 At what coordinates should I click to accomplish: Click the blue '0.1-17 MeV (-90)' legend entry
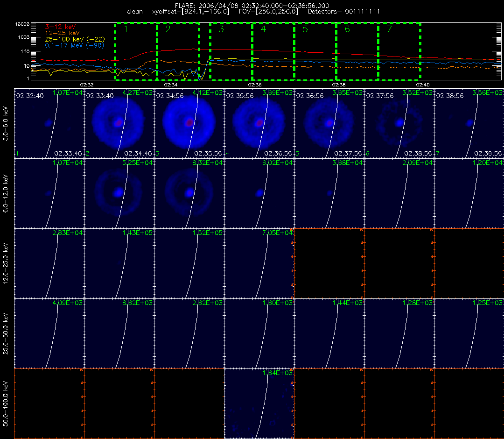click(x=75, y=45)
